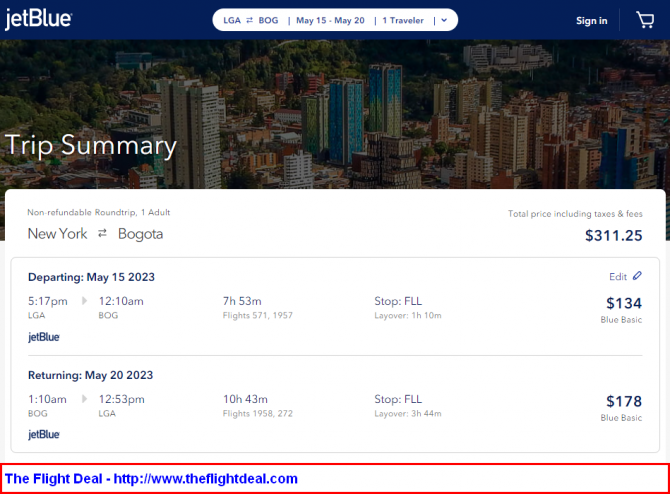Click Blue Basic label under $134
The width and height of the screenshot is (670, 494).
[x=621, y=320]
